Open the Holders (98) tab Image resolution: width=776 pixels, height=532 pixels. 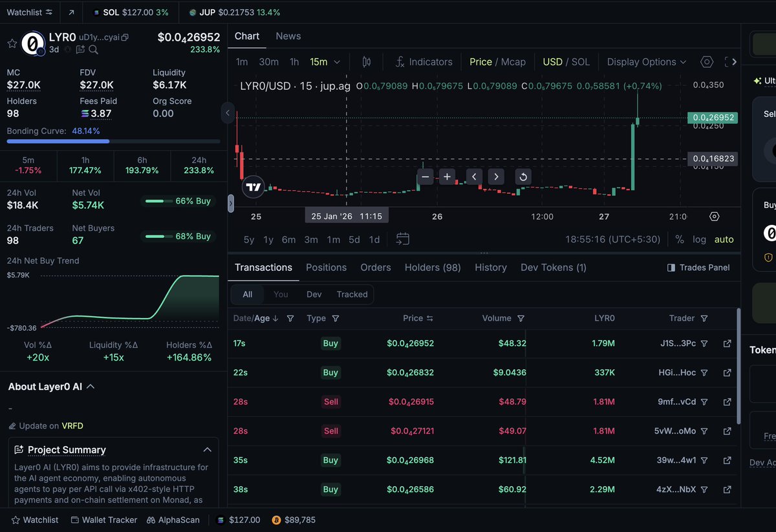coord(433,268)
